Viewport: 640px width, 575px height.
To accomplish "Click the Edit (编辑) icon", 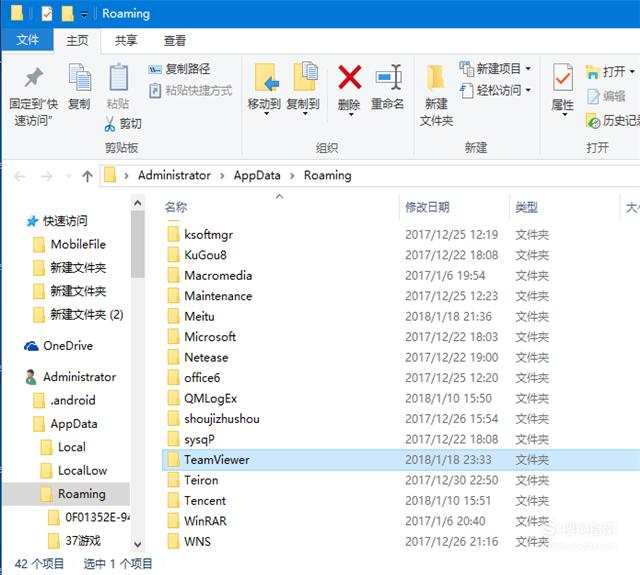I will (x=593, y=96).
